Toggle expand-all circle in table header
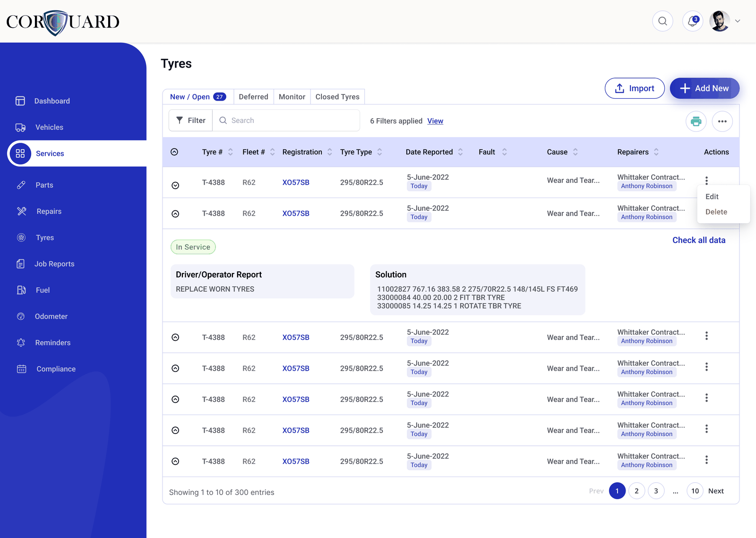756x538 pixels. (x=174, y=152)
